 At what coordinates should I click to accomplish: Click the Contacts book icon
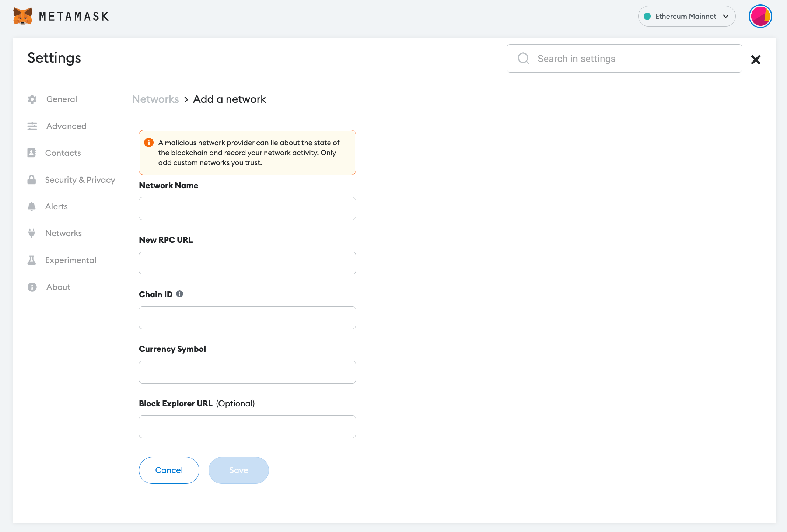32,153
